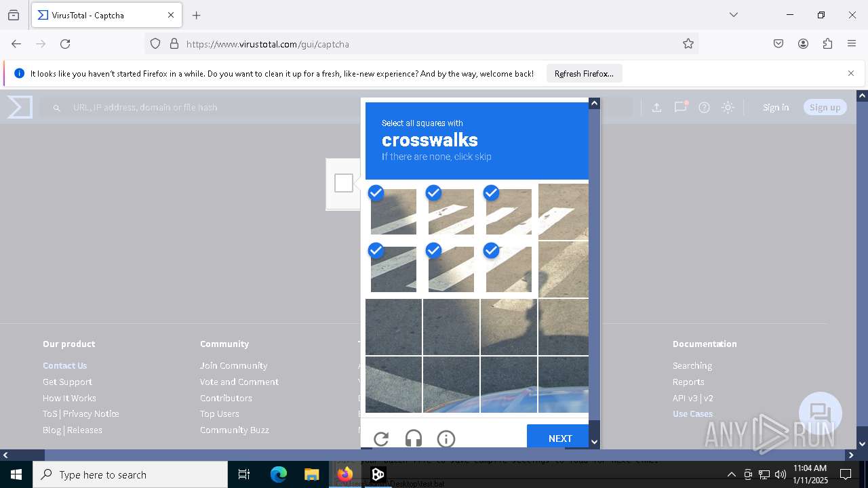This screenshot has height=488, width=868.
Task: Go back with the browser back arrow
Action: point(16,44)
